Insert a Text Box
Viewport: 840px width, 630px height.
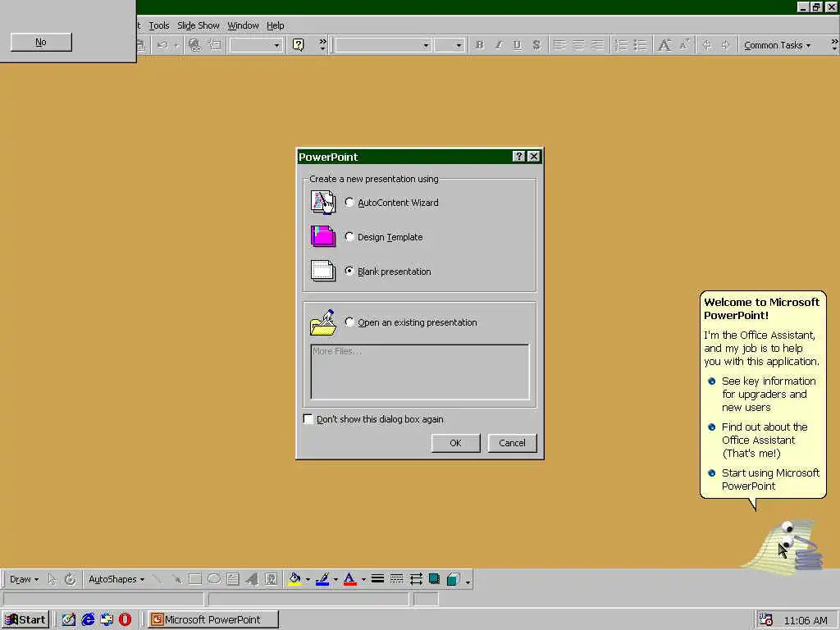(232, 579)
